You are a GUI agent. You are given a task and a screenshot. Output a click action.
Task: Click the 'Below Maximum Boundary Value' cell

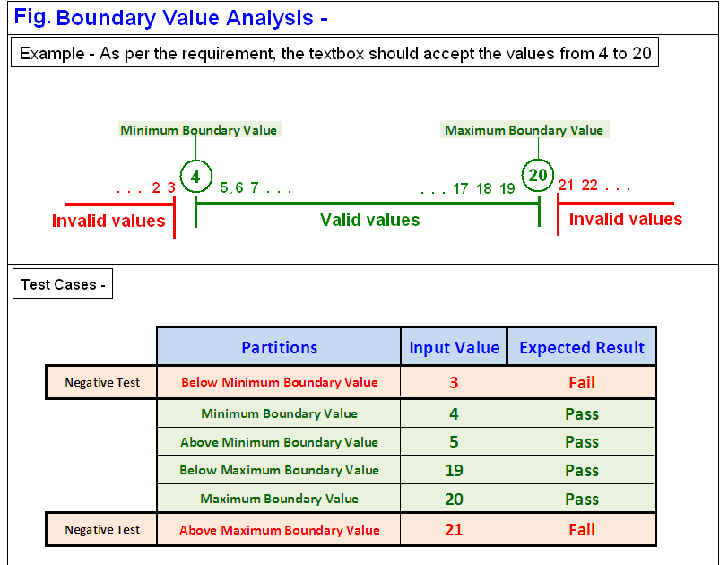pos(279,470)
